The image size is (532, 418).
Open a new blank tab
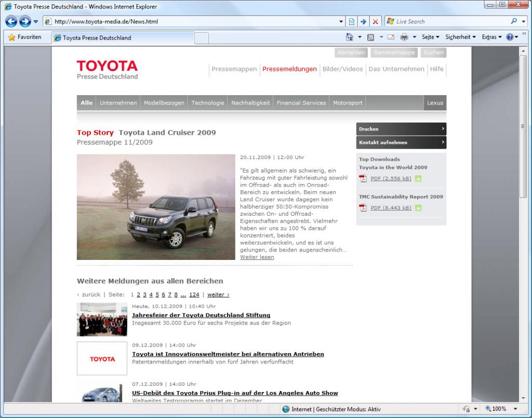(x=202, y=38)
